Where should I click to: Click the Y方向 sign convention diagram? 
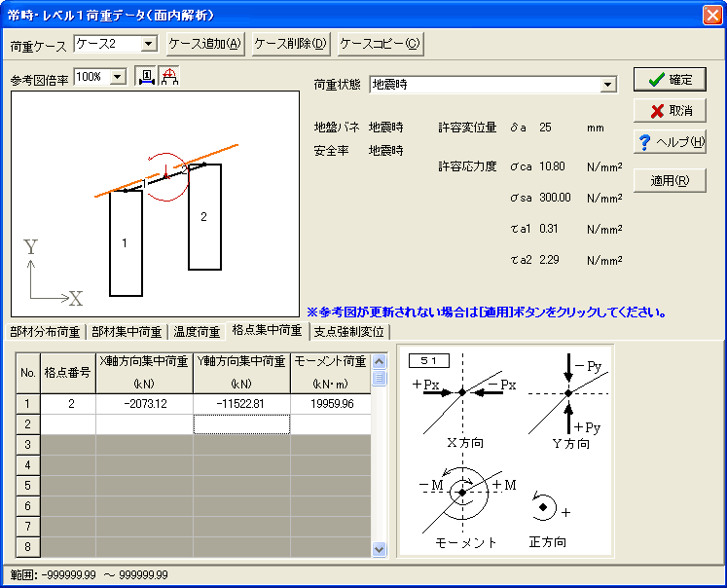[569, 401]
